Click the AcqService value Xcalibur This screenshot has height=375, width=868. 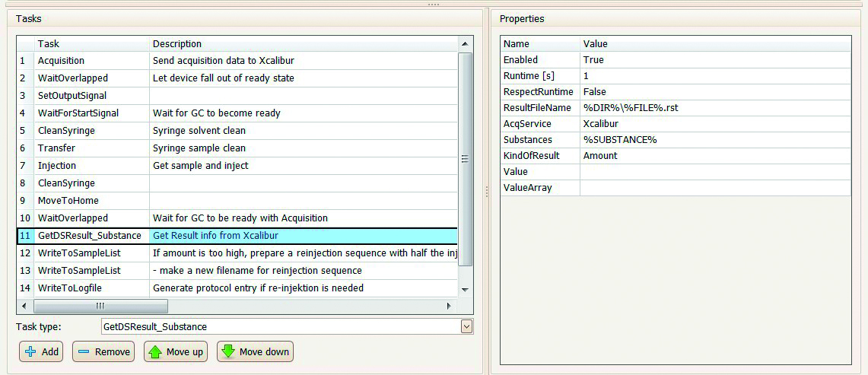[x=601, y=124]
